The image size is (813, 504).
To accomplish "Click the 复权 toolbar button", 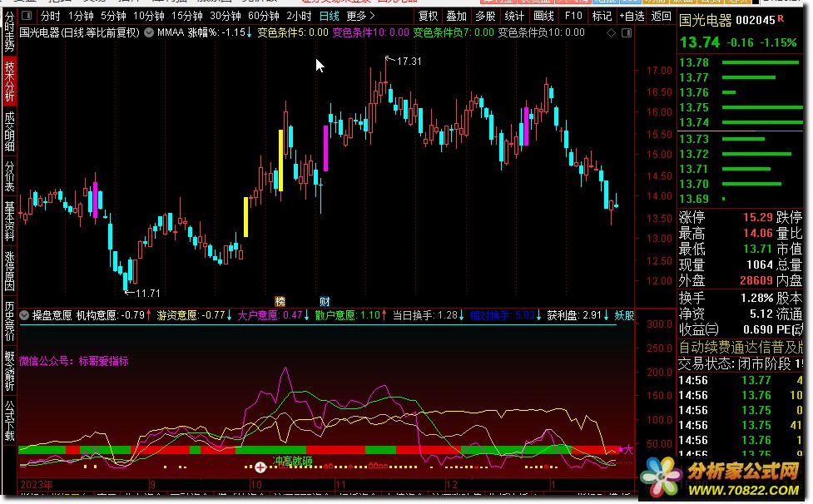I will tap(428, 16).
